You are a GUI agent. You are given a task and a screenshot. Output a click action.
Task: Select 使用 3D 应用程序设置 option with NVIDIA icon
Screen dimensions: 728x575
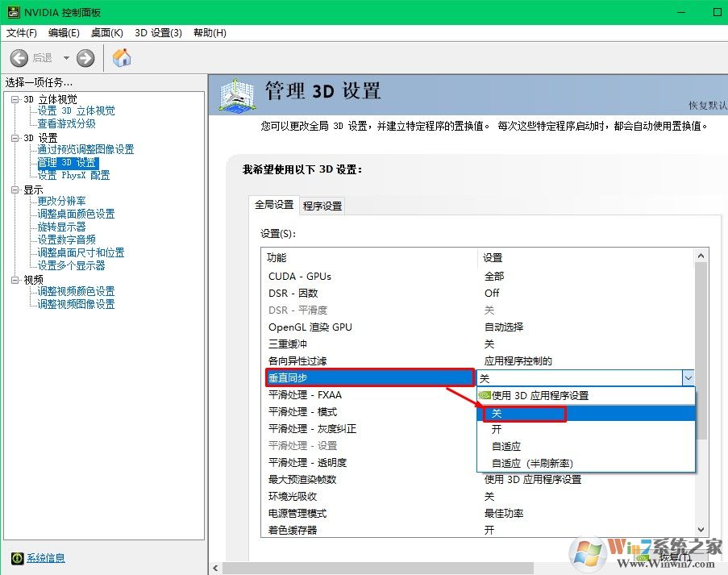pos(539,396)
